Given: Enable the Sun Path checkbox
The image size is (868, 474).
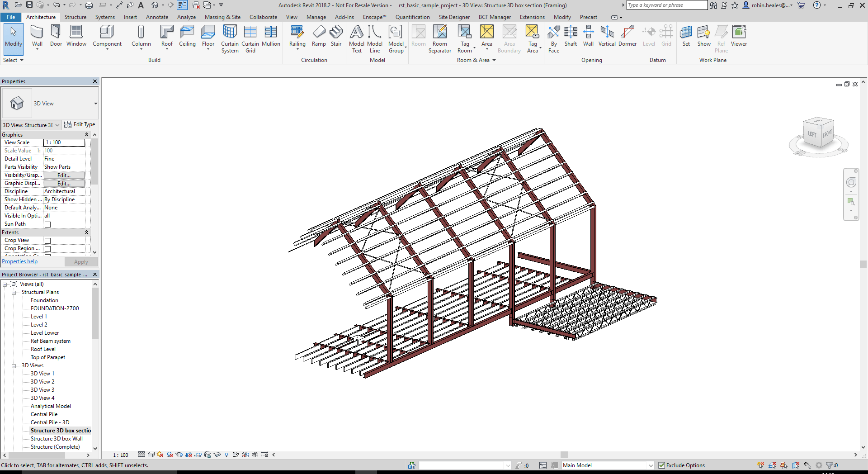Looking at the screenshot, I should pyautogui.click(x=47, y=224).
